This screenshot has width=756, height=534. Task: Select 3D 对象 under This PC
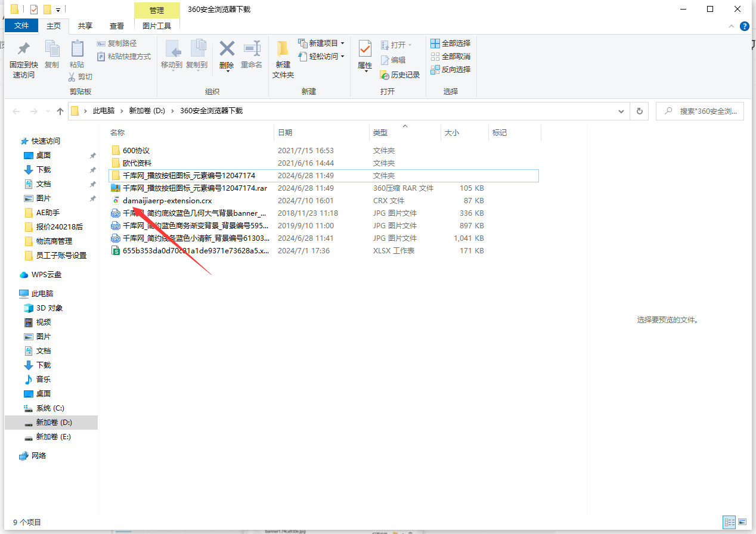tap(49, 308)
